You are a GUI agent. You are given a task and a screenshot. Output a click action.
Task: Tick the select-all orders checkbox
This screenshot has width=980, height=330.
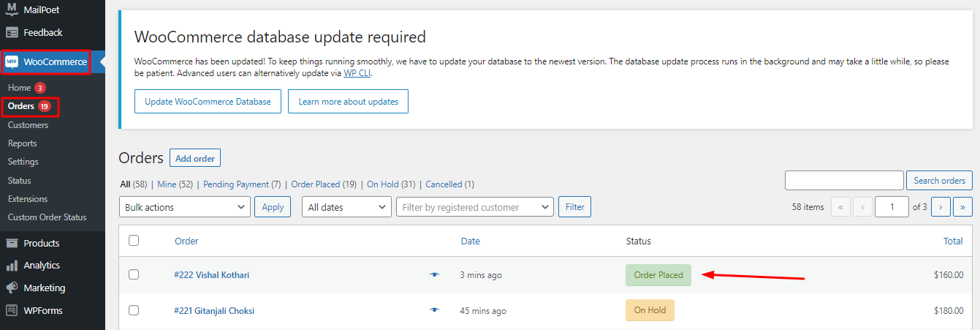[x=133, y=240]
